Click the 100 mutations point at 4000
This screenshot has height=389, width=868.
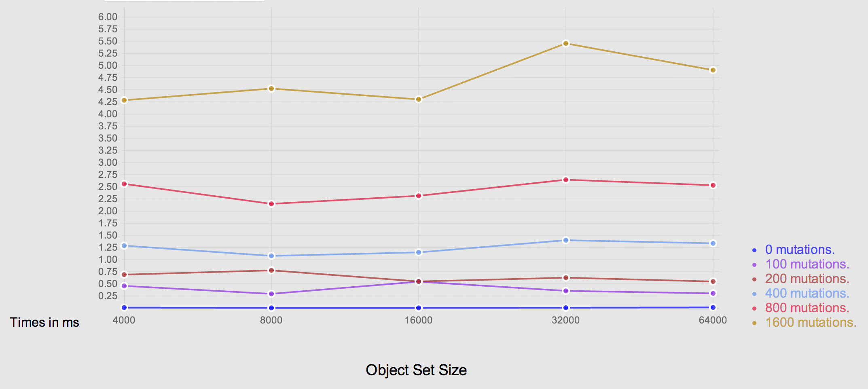124,286
